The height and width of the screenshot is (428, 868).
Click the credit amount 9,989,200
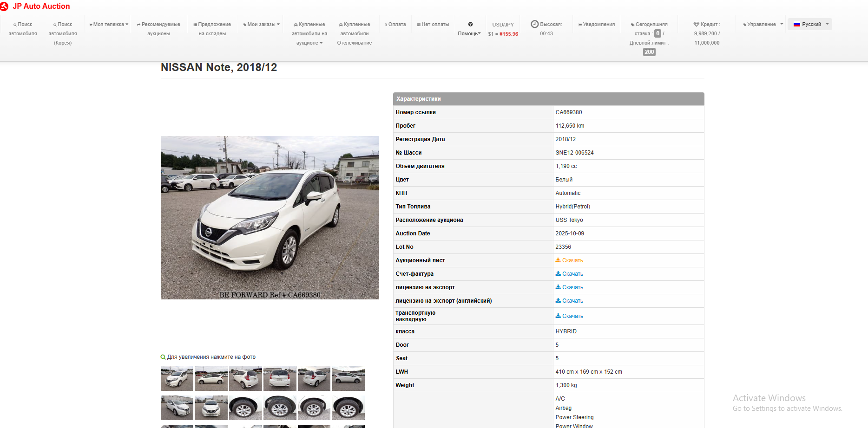[x=705, y=33]
